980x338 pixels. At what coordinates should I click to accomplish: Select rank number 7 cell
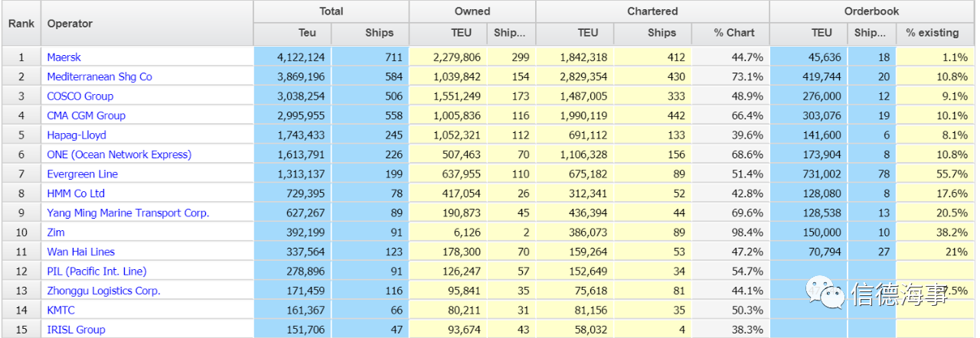(x=21, y=174)
